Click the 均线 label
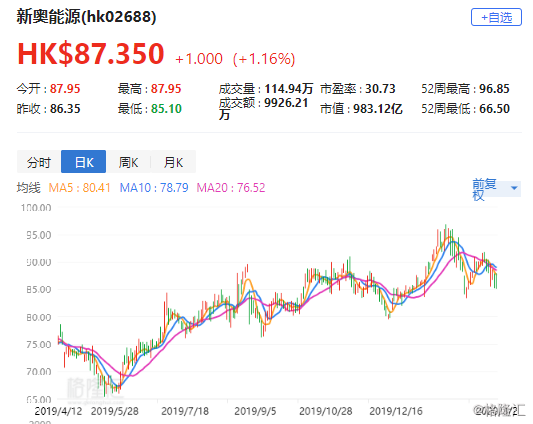Viewport: 533px width, 424px height. coord(29,188)
